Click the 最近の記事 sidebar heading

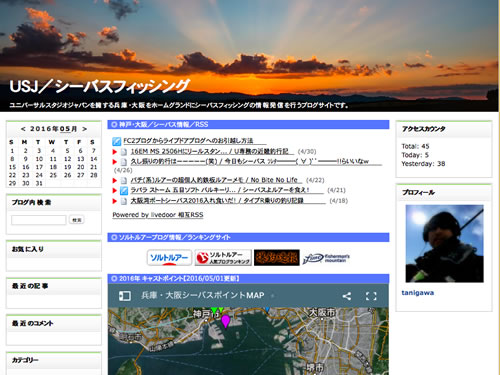(x=30, y=286)
